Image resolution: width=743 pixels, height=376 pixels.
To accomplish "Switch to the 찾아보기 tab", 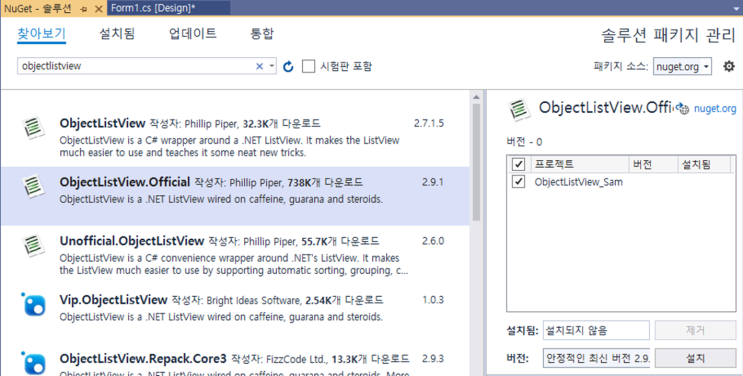I will [x=41, y=34].
